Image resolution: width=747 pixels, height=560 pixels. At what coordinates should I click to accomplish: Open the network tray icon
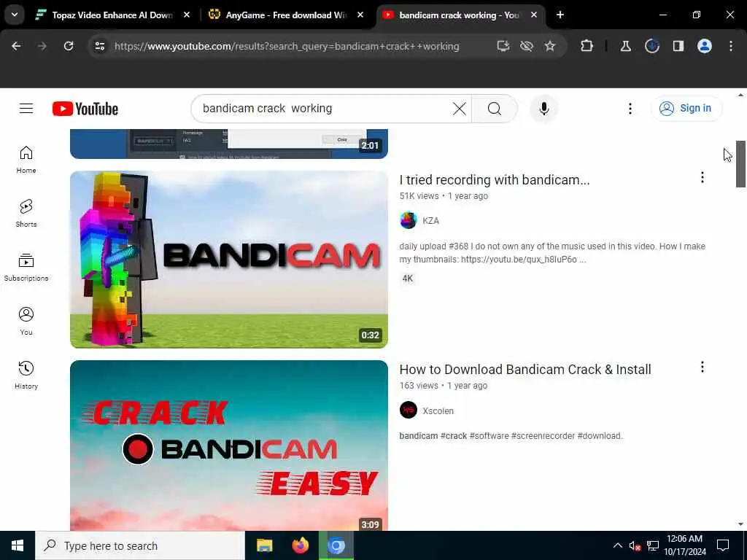click(653, 545)
